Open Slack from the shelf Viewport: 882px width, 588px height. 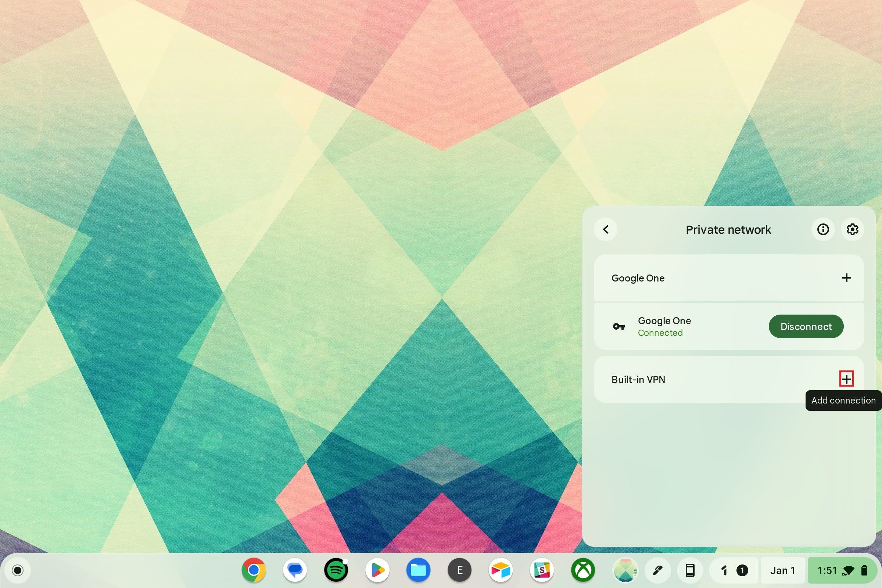[542, 570]
